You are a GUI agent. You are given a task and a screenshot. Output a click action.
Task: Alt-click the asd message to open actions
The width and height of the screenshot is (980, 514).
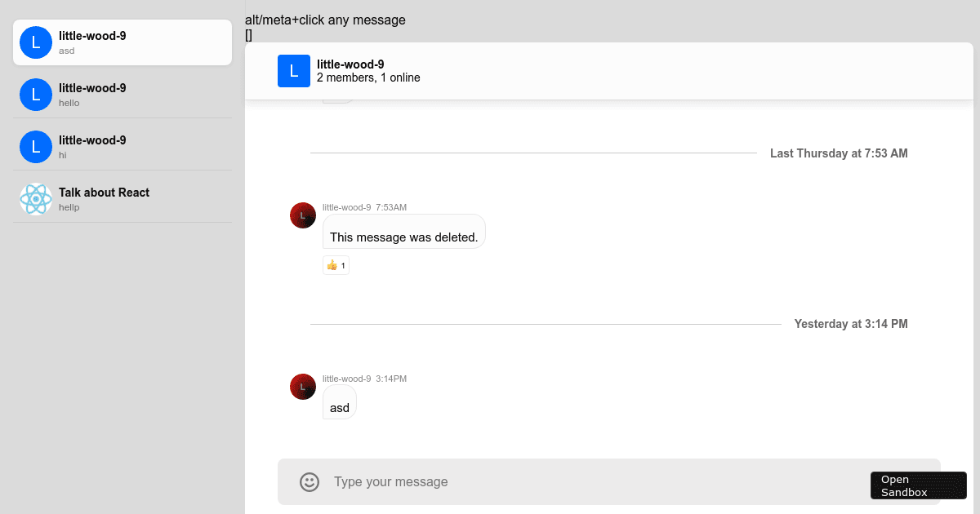pyautogui.click(x=339, y=407)
